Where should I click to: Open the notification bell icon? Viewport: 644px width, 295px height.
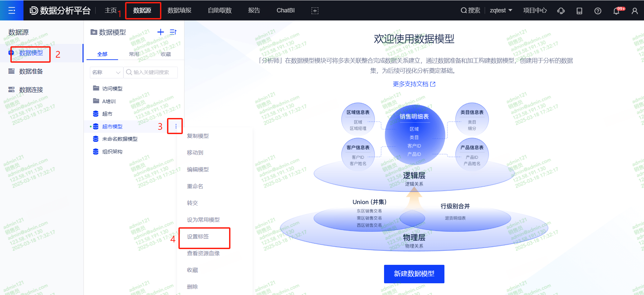click(x=616, y=11)
